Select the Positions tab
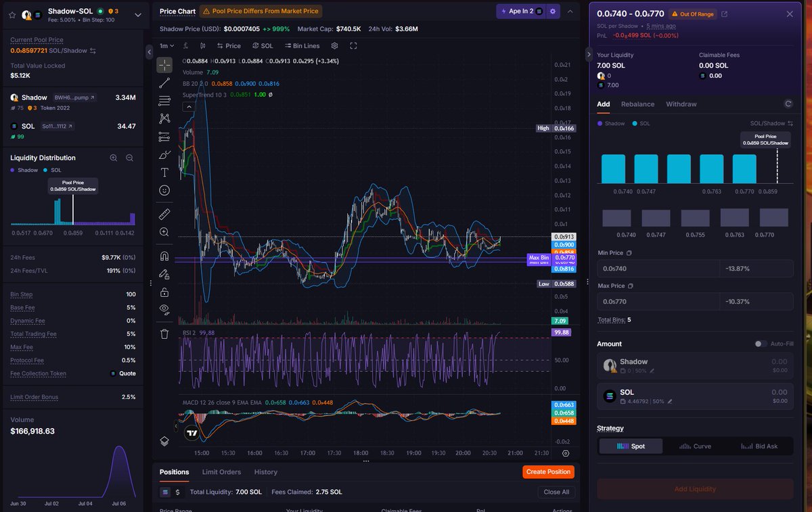 tap(174, 472)
